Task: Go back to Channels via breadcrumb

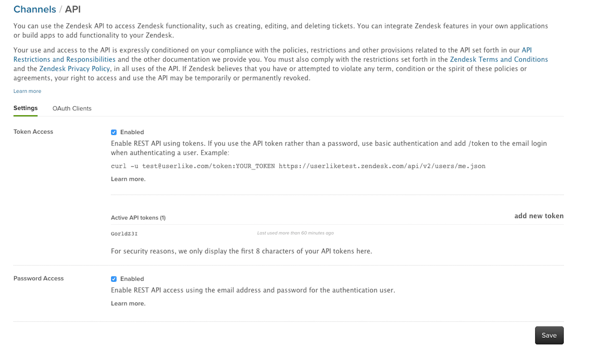Action: [x=34, y=9]
